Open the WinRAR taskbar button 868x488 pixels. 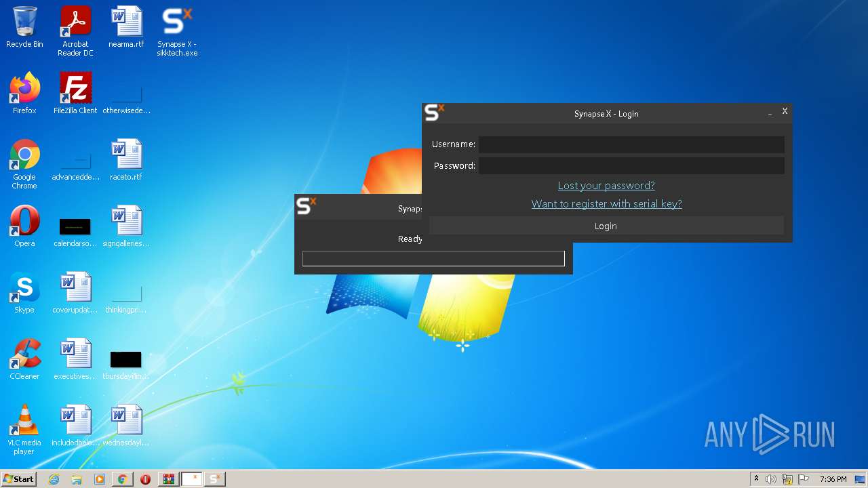pos(168,479)
